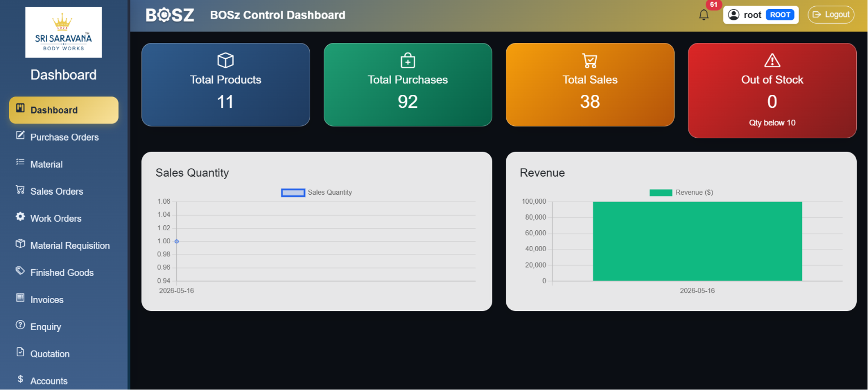The image size is (868, 390).
Task: Click the Sales Orders cart icon
Action: 20,190
